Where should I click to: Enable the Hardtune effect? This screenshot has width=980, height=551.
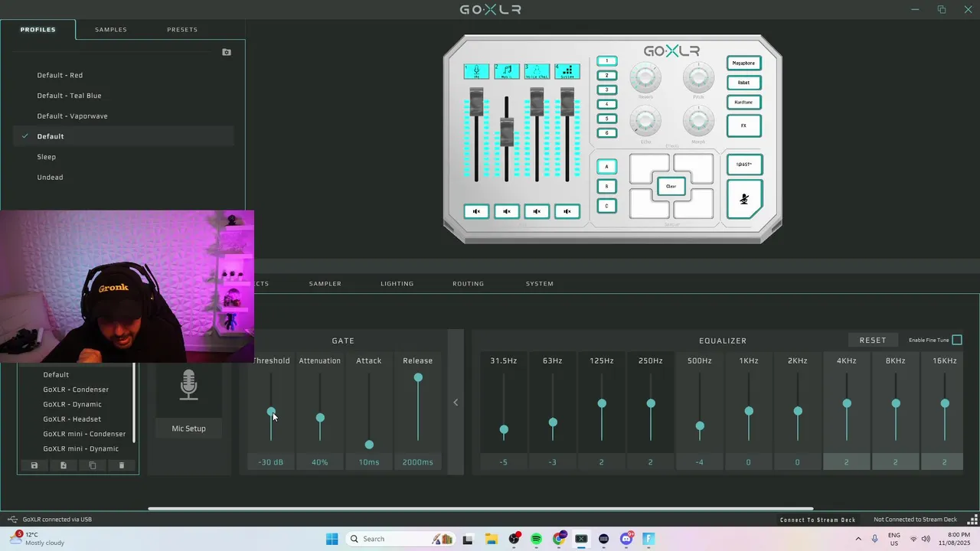click(743, 102)
